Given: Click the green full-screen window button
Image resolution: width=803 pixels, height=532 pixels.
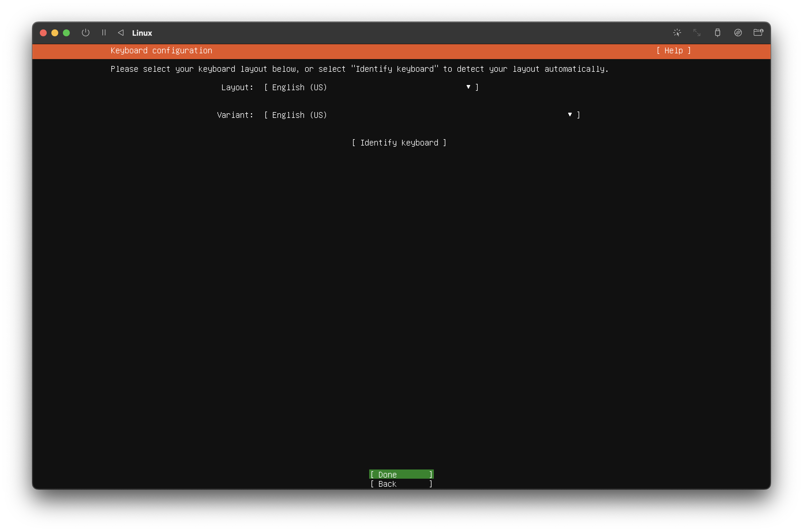Looking at the screenshot, I should [67, 33].
